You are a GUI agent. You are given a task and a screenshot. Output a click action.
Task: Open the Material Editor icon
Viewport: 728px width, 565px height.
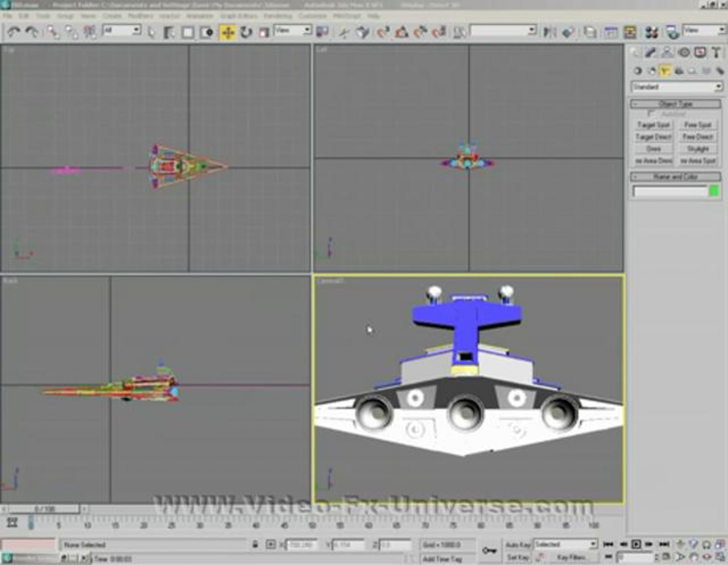click(651, 32)
